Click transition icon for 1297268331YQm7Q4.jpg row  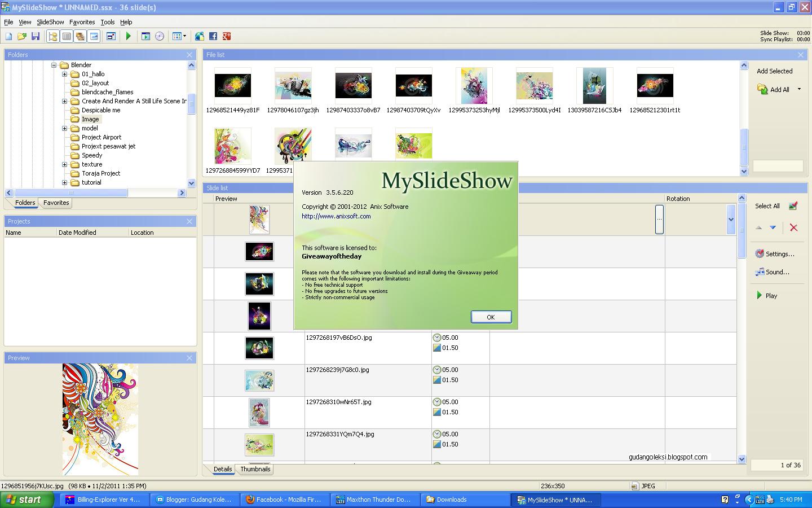point(437,444)
